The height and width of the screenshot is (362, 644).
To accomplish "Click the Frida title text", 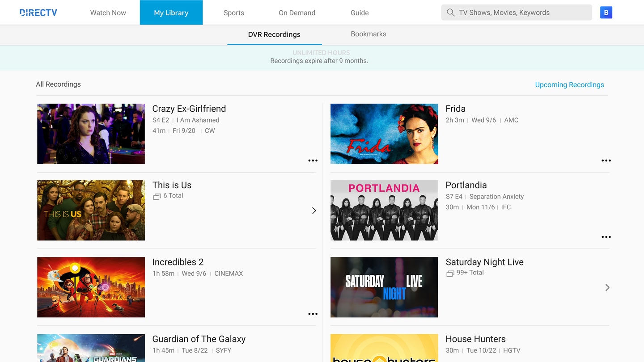I will (x=456, y=109).
